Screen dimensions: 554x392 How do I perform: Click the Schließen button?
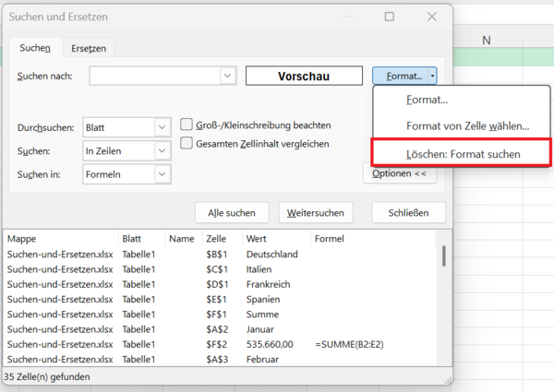point(408,213)
